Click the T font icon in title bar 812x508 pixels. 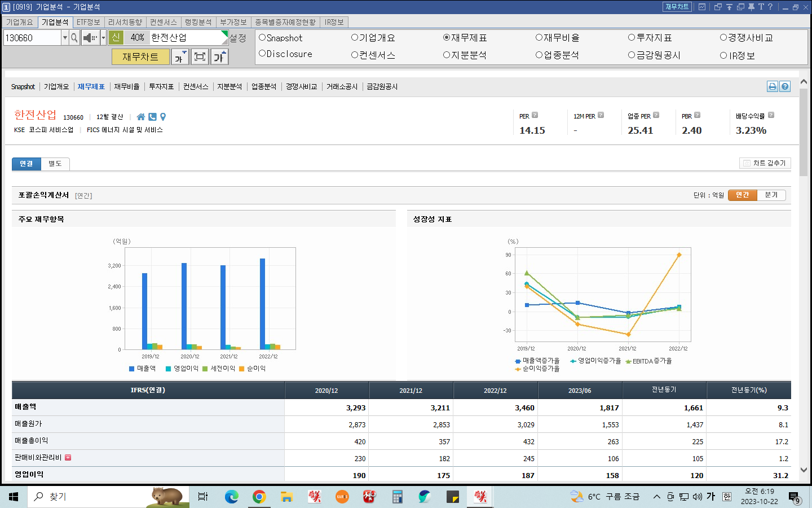tap(761, 7)
